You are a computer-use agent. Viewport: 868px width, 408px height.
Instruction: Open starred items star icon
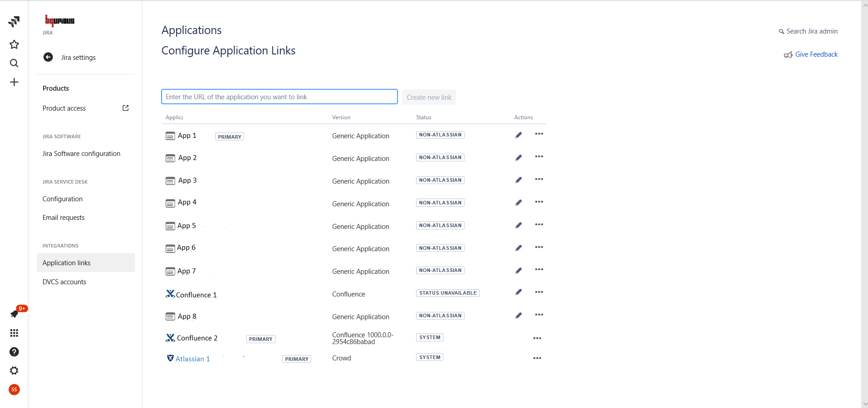[x=14, y=44]
